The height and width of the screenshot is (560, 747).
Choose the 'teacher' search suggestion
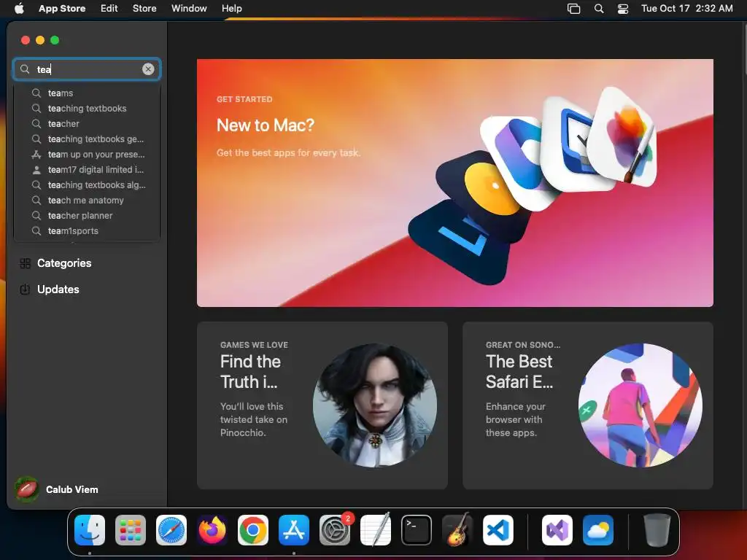[88, 123]
